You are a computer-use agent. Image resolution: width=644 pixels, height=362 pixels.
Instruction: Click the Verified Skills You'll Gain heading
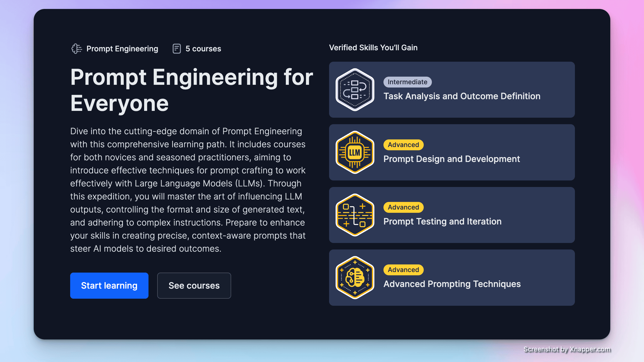[x=373, y=48]
